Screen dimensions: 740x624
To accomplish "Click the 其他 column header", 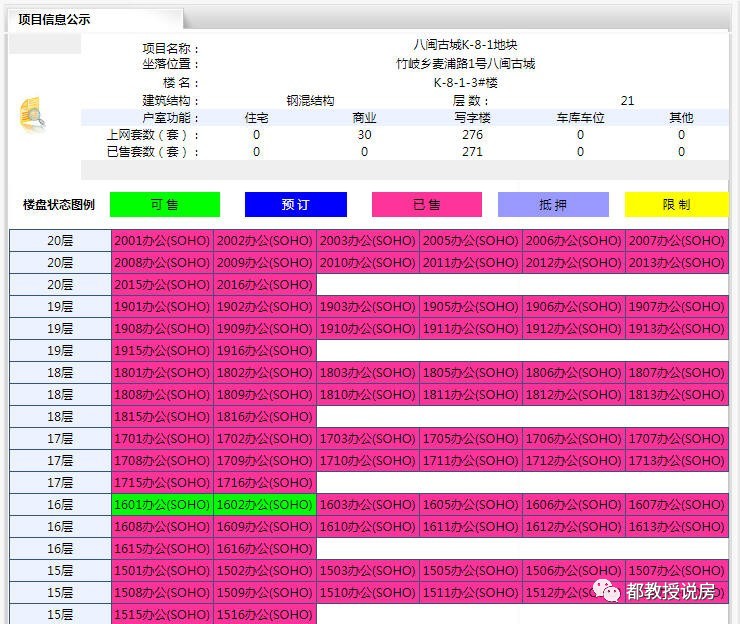I will (x=681, y=118).
